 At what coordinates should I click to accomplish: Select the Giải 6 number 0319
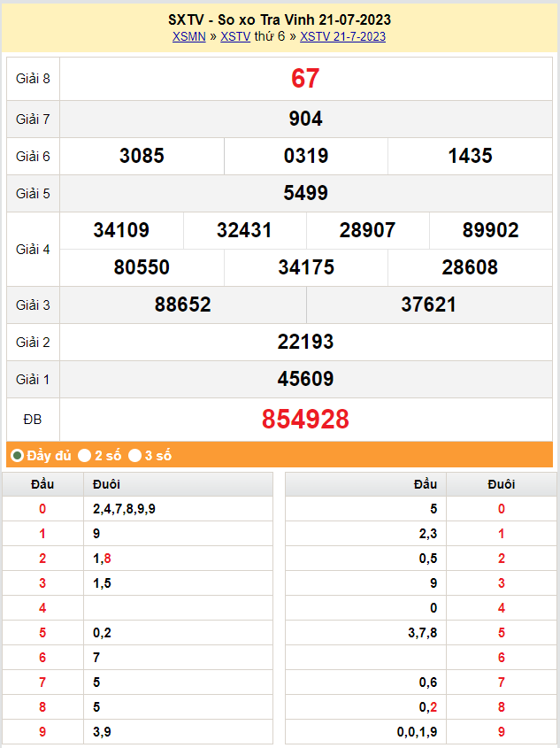point(306,156)
